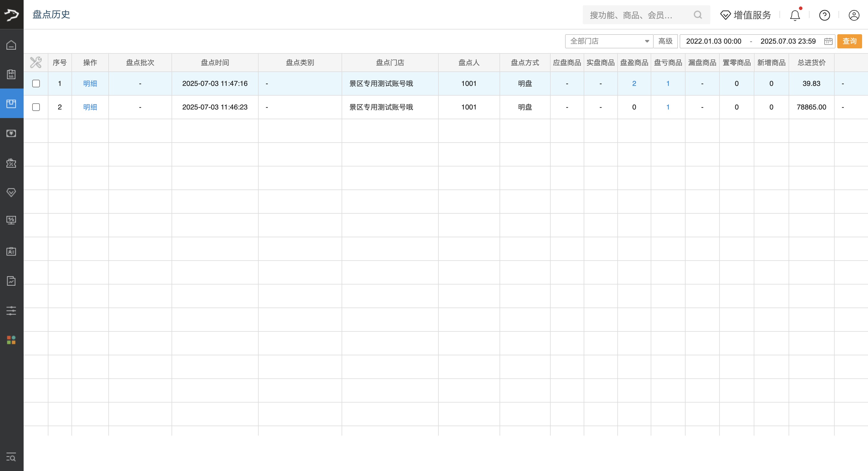The image size is (868, 471).
Task: Click the 高级 advanced filter button
Action: click(x=665, y=41)
